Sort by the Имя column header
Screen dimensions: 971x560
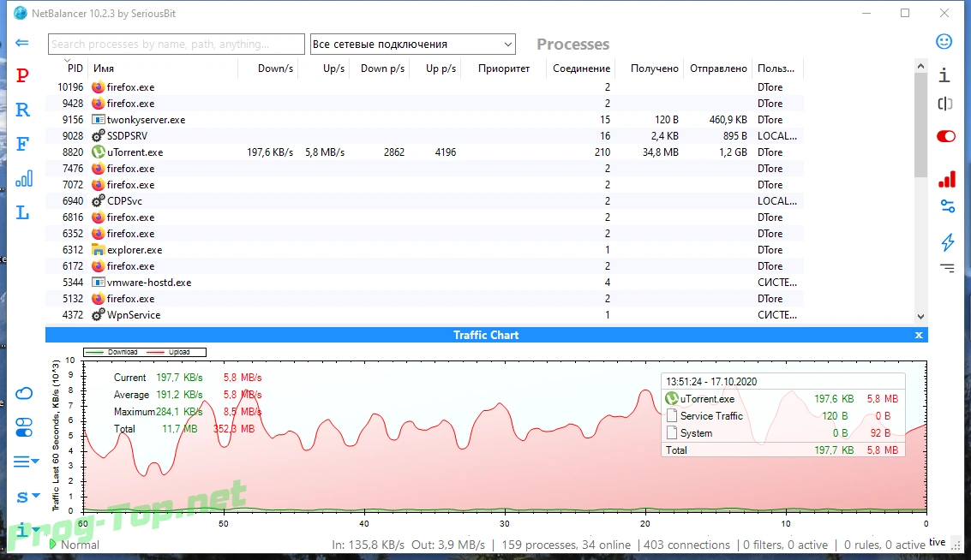[x=104, y=68]
